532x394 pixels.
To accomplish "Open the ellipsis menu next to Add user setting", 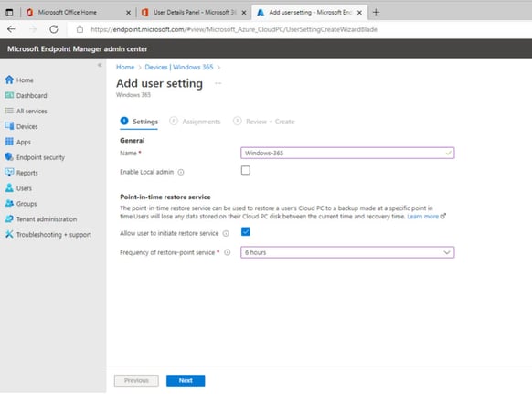I will (x=218, y=83).
